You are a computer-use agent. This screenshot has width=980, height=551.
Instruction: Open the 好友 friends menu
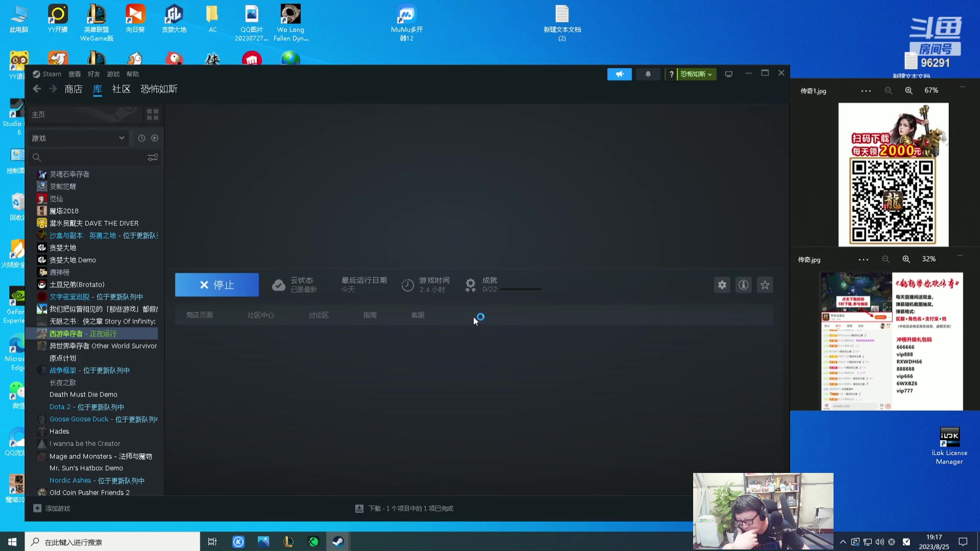click(x=94, y=74)
